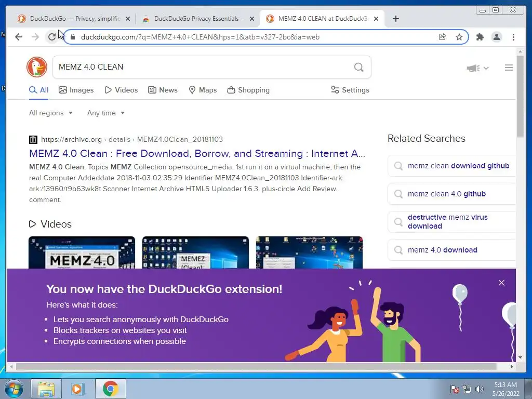532x399 pixels.
Task: Open the megaphone spread-the-word menu
Action: [477, 68]
